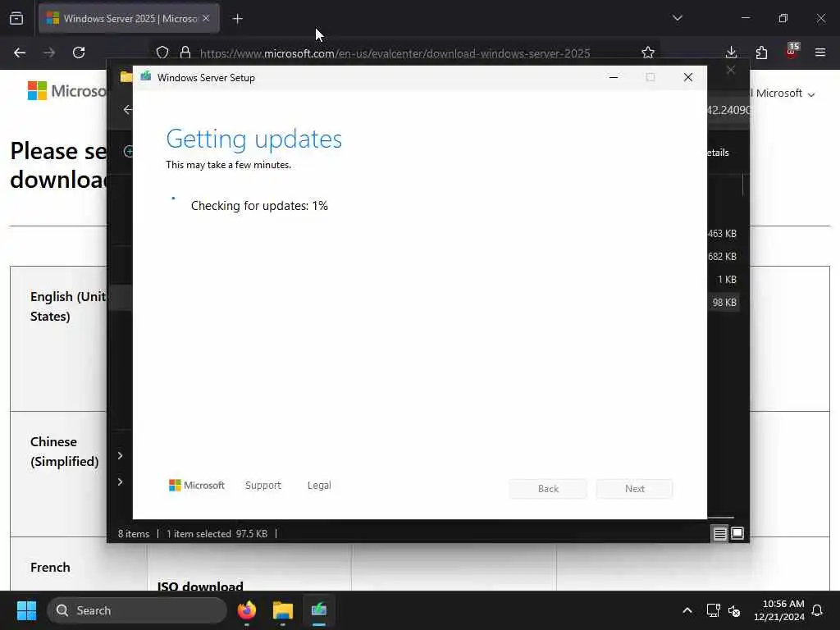Expand lower tree chevron in Explorer sidebar
Image resolution: width=840 pixels, height=630 pixels.
(x=120, y=482)
